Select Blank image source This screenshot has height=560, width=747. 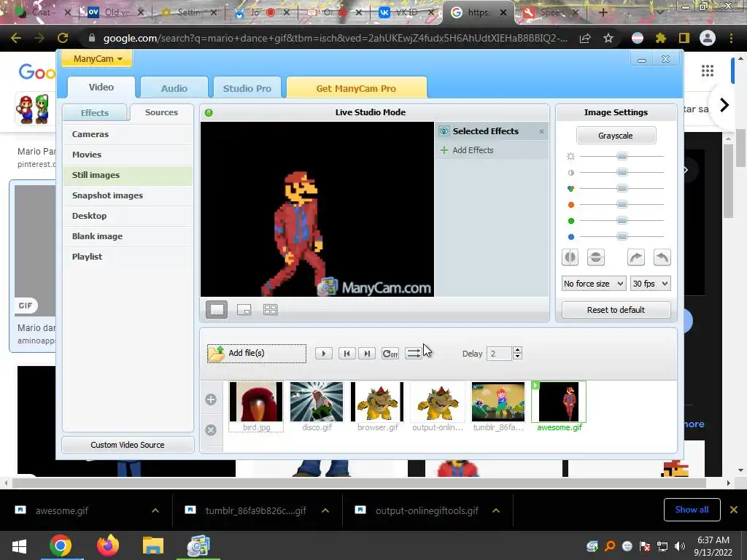pos(128,237)
